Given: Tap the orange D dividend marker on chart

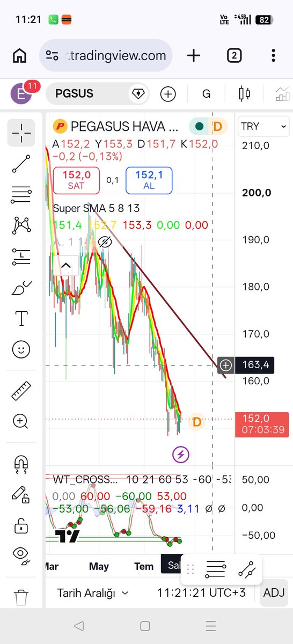Looking at the screenshot, I should click(196, 422).
